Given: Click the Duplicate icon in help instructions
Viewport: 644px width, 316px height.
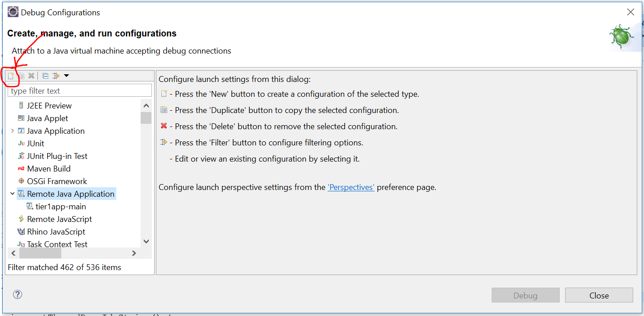Looking at the screenshot, I should pos(164,110).
